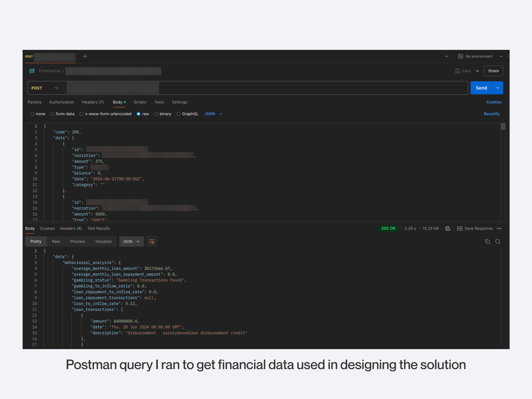
Task: Click the "amount": 375 request line
Action: point(88,161)
